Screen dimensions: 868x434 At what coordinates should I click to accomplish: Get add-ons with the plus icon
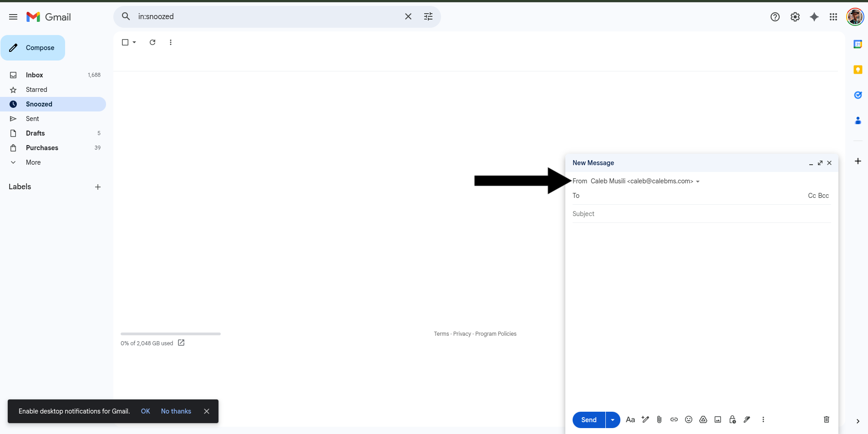pos(858,161)
